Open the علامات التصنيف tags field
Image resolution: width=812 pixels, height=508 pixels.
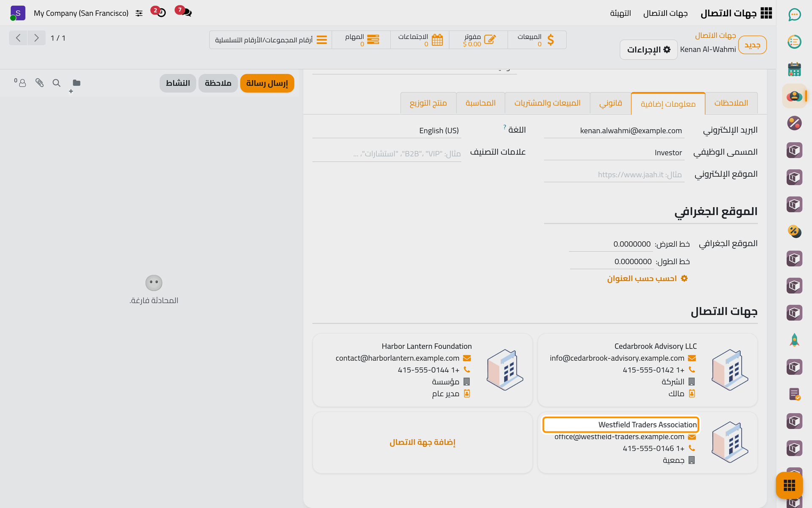(387, 154)
